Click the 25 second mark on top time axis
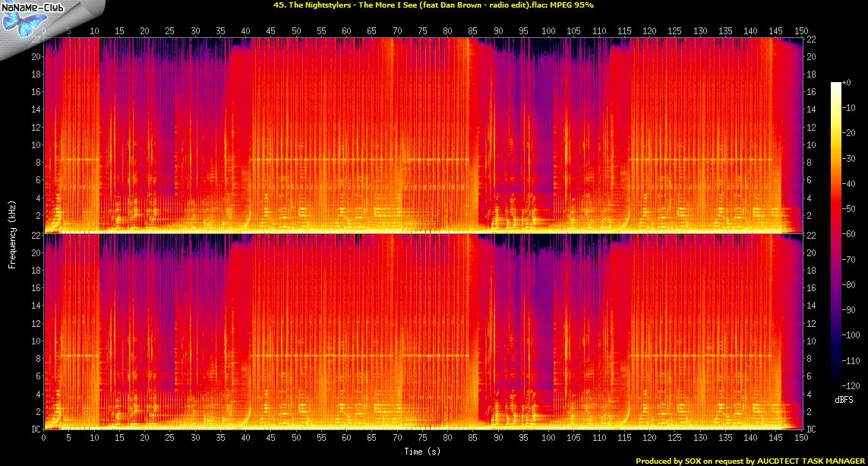The image size is (868, 466). pyautogui.click(x=170, y=31)
